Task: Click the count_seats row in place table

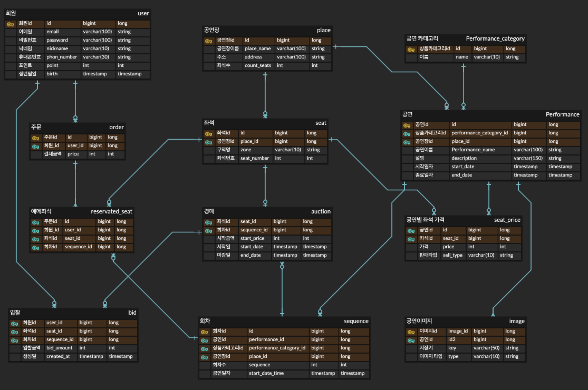Action: 258,65
